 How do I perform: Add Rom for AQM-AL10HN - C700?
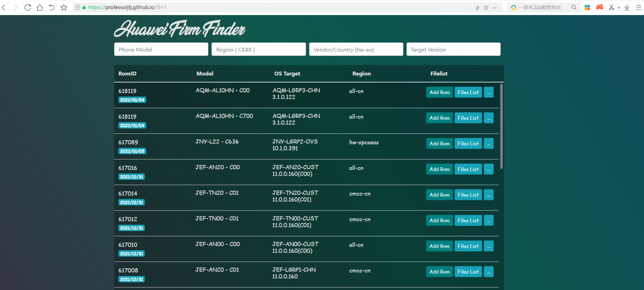click(x=439, y=118)
